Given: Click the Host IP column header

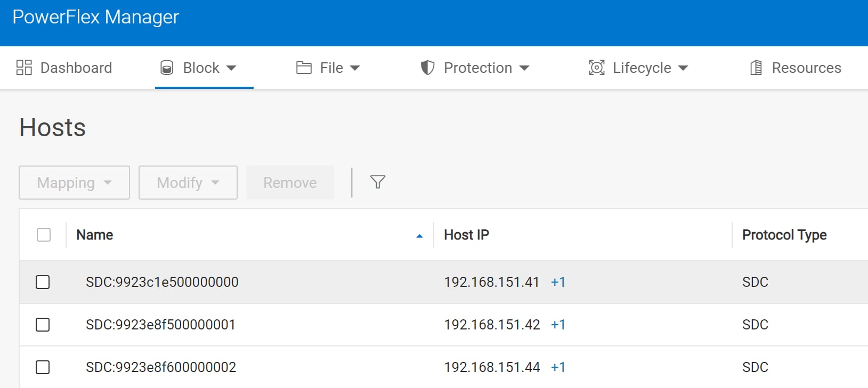Looking at the screenshot, I should 467,235.
